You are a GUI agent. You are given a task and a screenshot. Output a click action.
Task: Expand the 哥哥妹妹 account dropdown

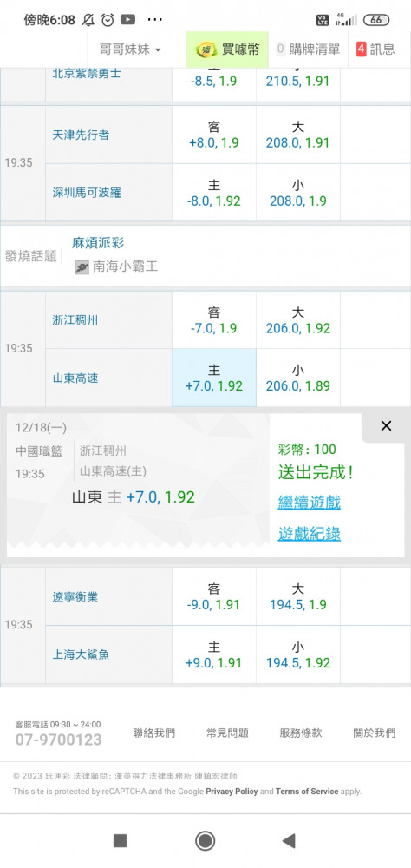click(130, 49)
